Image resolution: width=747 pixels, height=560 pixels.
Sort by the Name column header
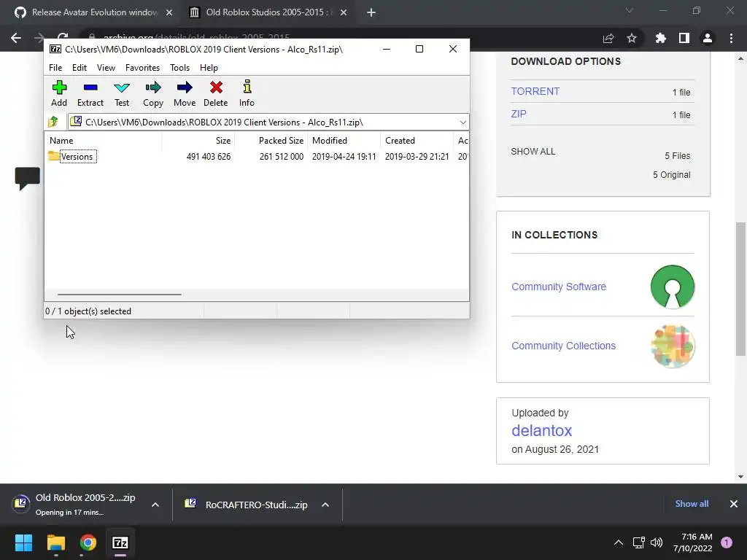click(104, 141)
